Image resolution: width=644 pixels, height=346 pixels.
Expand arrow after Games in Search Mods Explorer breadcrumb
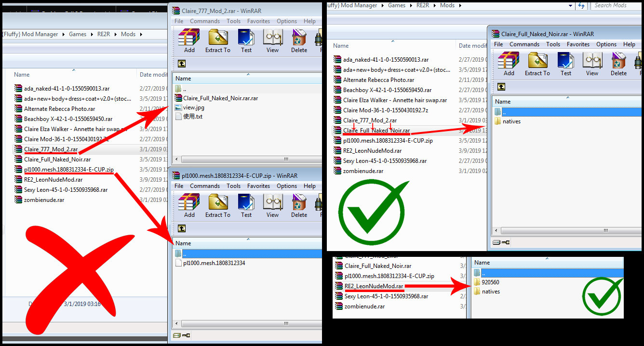pos(411,5)
